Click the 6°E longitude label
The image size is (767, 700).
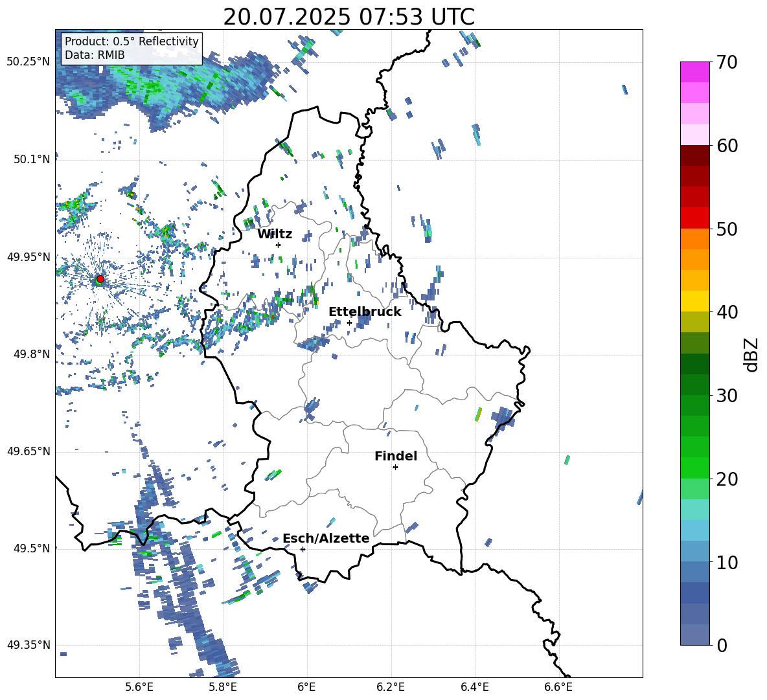[x=306, y=687]
